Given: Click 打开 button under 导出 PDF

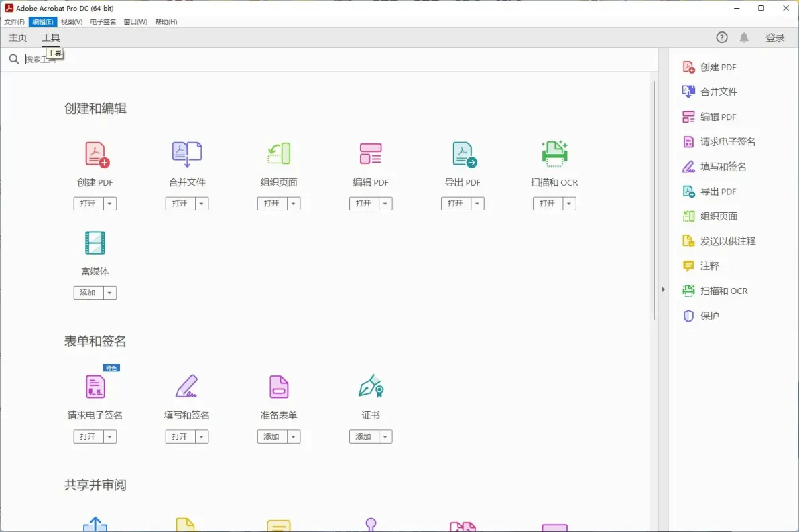Looking at the screenshot, I should pyautogui.click(x=456, y=203).
